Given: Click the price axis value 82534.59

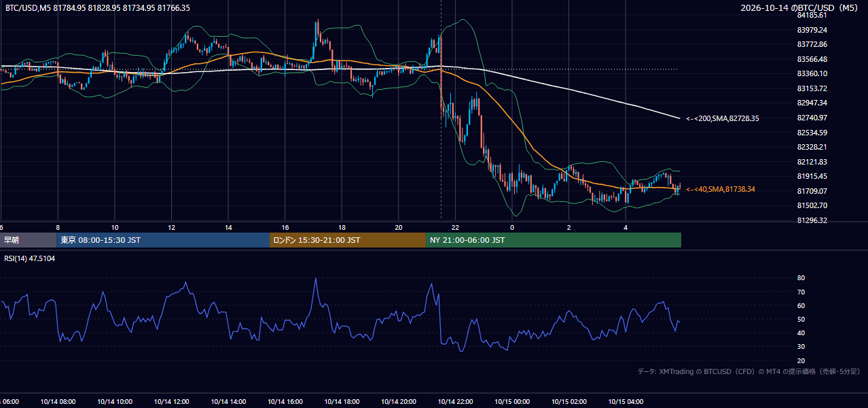Looking at the screenshot, I should coord(812,132).
